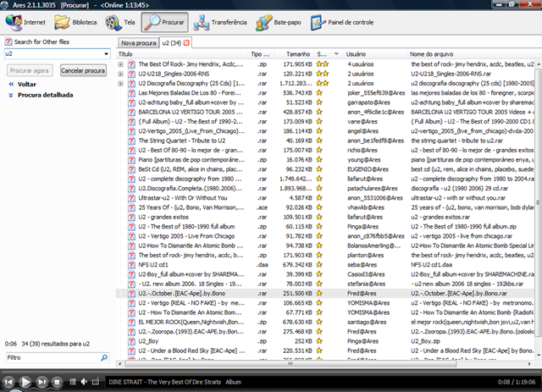Open Painel de controle settings
The width and height of the screenshot is (542, 392).
tap(338, 23)
